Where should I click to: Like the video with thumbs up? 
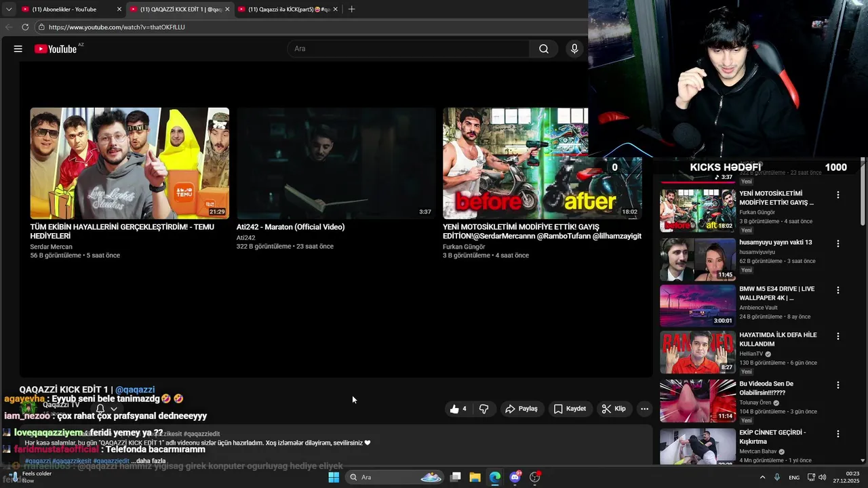point(458,409)
